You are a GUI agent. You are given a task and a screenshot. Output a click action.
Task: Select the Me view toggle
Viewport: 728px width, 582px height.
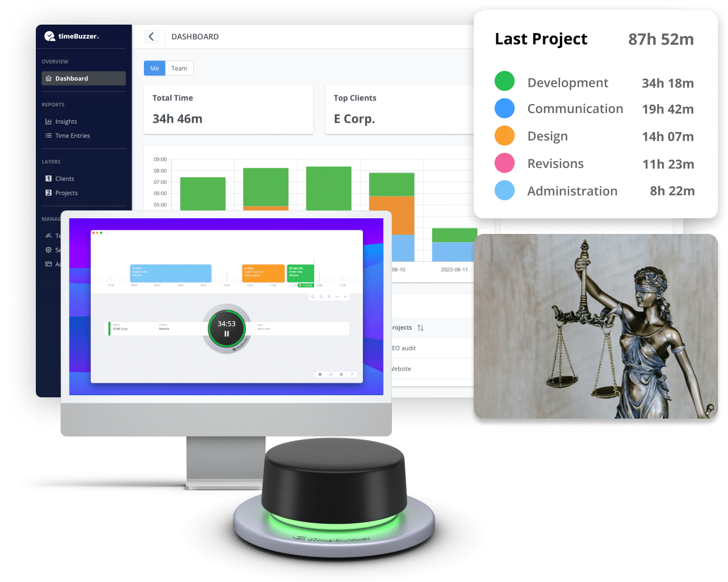pos(155,68)
